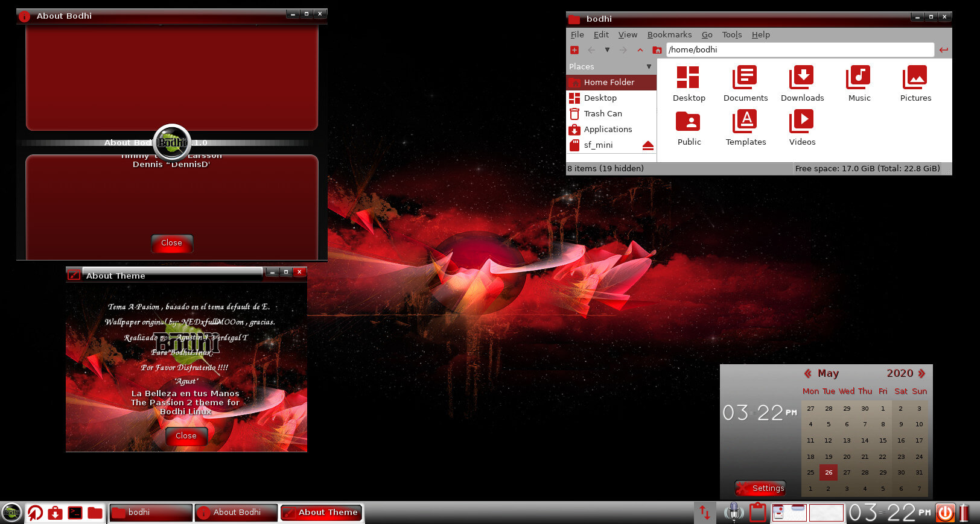Open a new tab in the file manager
Viewport: 980px width, 524px height.
[x=574, y=50]
